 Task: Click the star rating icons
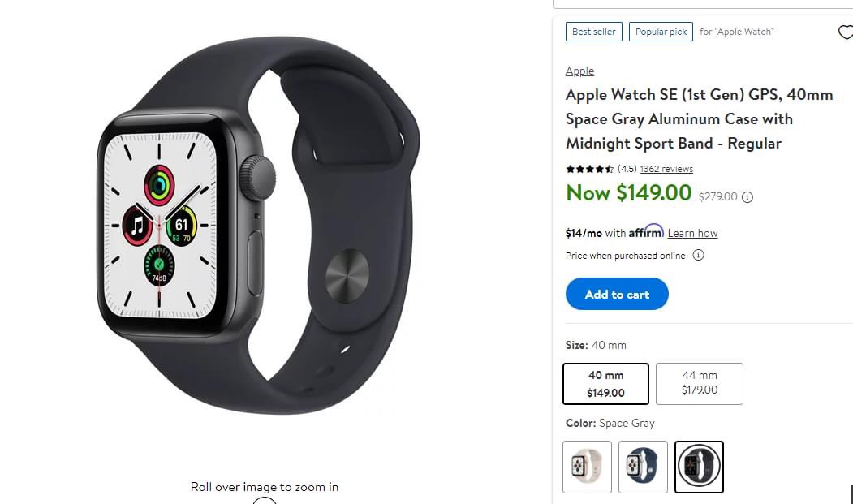pyautogui.click(x=590, y=169)
